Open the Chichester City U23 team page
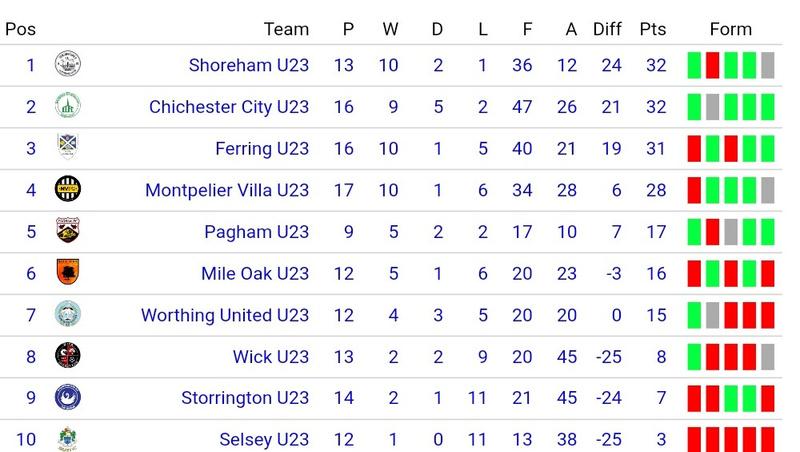The width and height of the screenshot is (800, 452). pyautogui.click(x=228, y=107)
